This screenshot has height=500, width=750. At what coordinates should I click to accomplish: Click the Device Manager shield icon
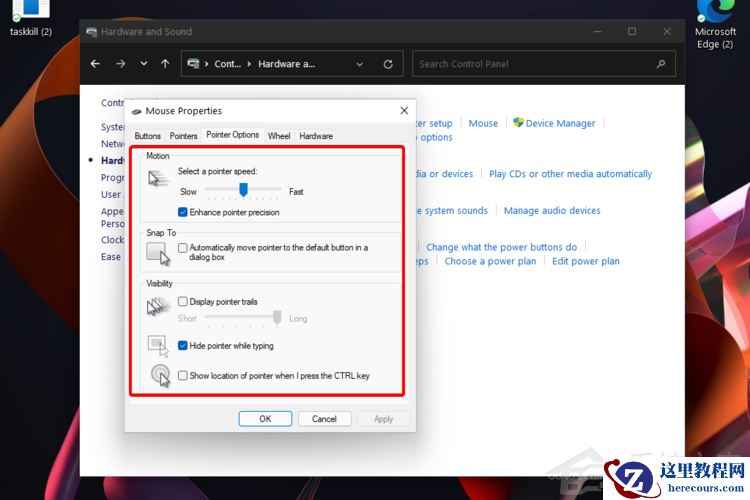coord(518,122)
